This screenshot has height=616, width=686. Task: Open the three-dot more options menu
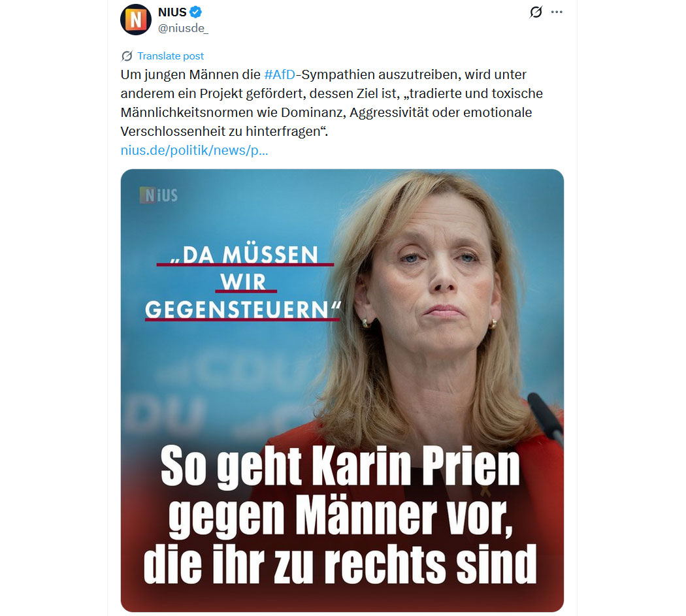pyautogui.click(x=557, y=12)
